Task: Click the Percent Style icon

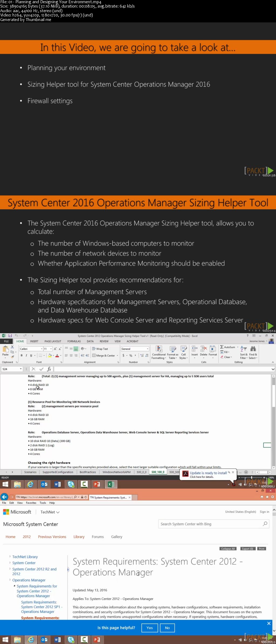Action: point(131,356)
